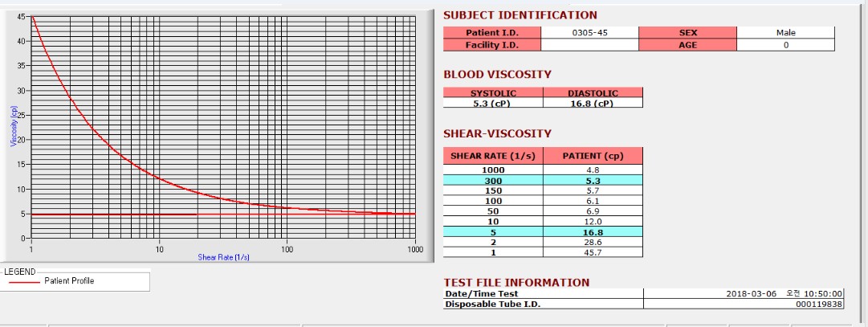Click the Systolic viscosity 5.3 (cP) cell
Screen dimensions: 868x327
pos(493,103)
